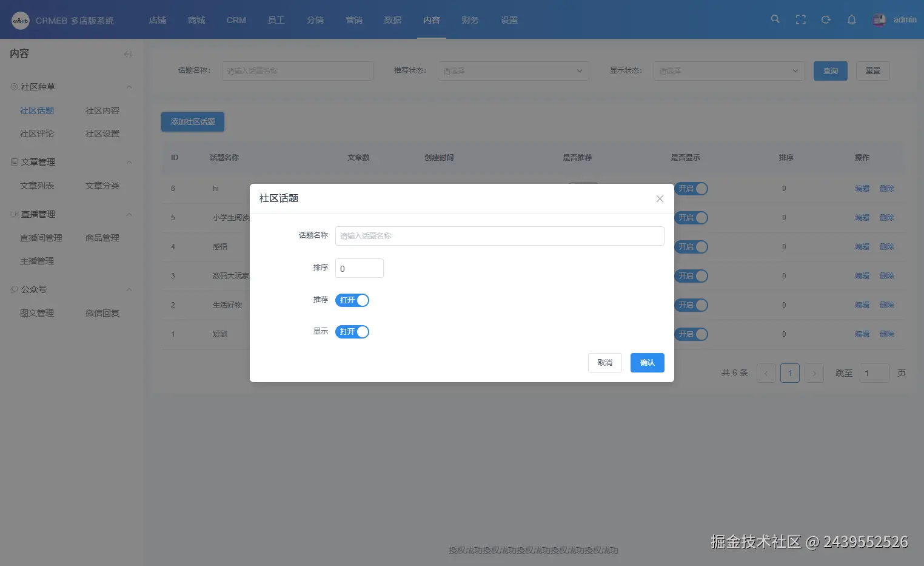Open 社区评论 in sidebar
924x566 pixels.
click(x=37, y=133)
